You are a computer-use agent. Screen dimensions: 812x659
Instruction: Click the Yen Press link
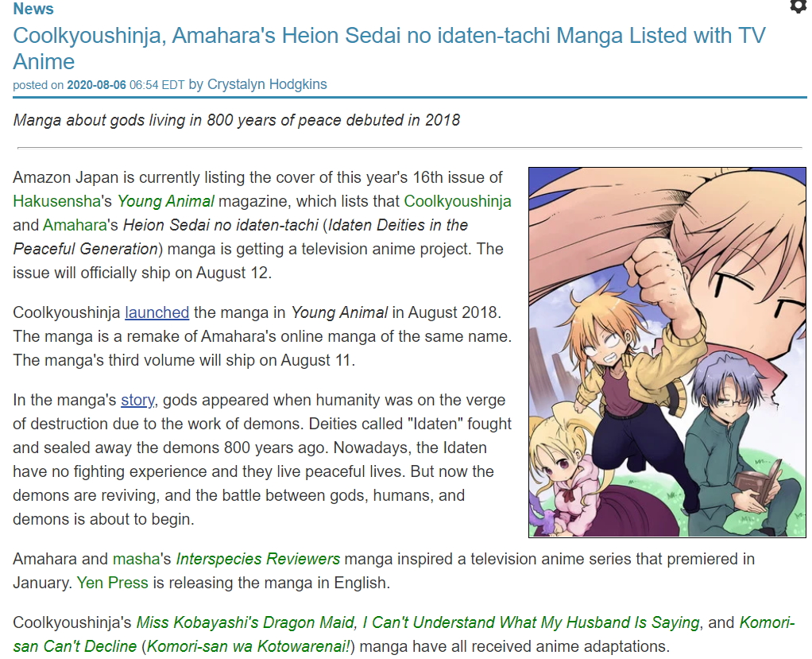click(112, 583)
